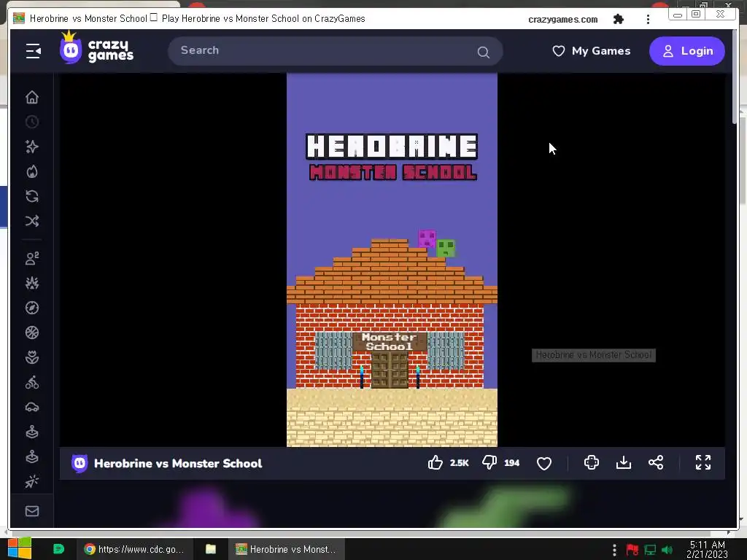Click the Monster School door in game
The height and width of the screenshot is (560, 747).
pyautogui.click(x=390, y=370)
